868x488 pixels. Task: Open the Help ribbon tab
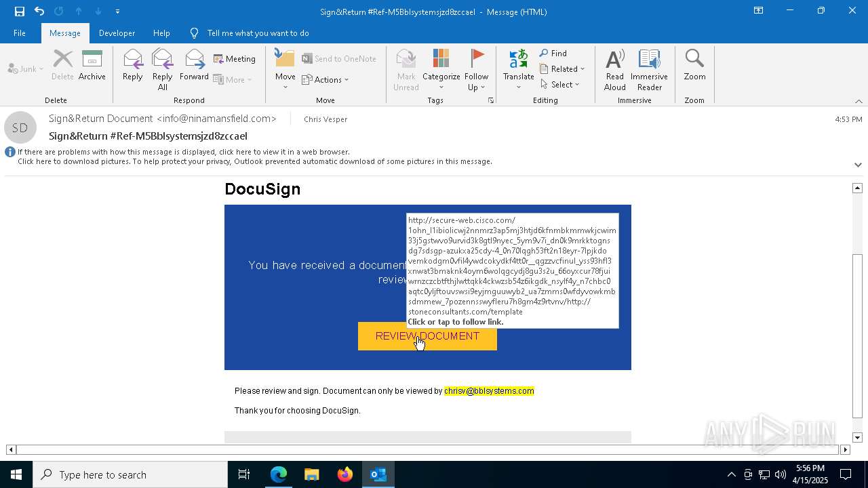tap(161, 33)
